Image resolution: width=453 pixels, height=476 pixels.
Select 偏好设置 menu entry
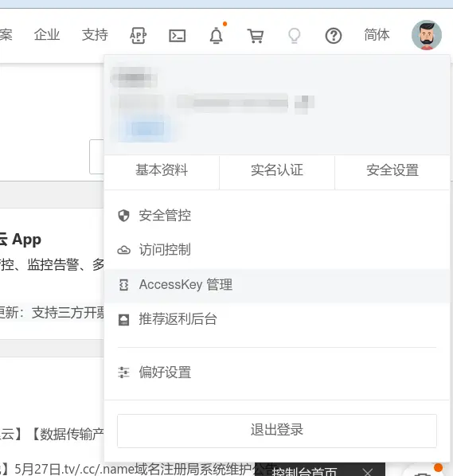(x=277, y=373)
